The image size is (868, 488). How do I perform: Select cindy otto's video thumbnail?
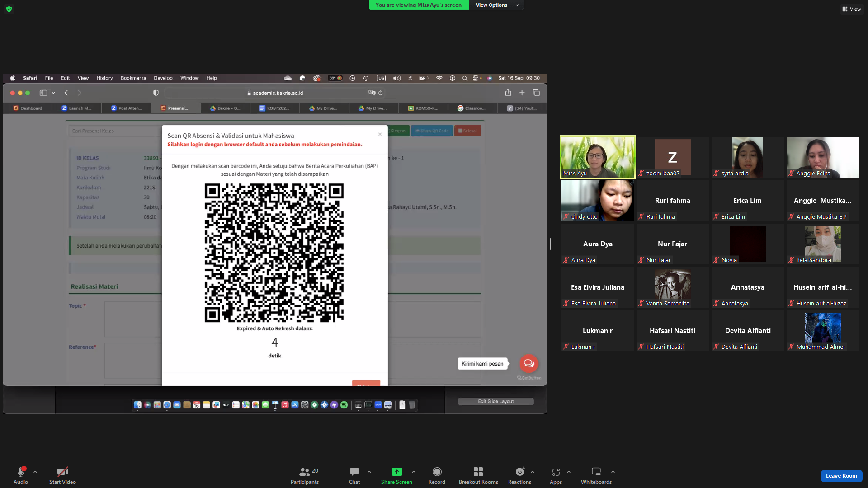coord(597,201)
